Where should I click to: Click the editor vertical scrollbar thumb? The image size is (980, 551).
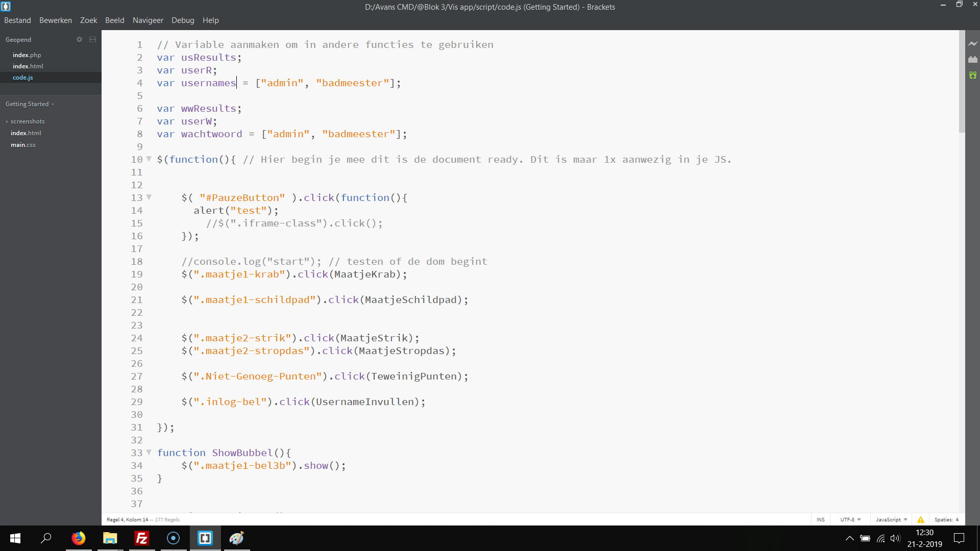click(962, 82)
